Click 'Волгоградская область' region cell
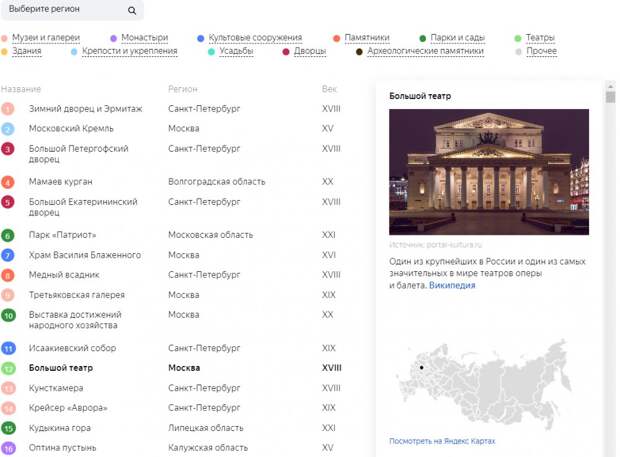Image resolution: width=620 pixels, height=457 pixels. point(217,182)
